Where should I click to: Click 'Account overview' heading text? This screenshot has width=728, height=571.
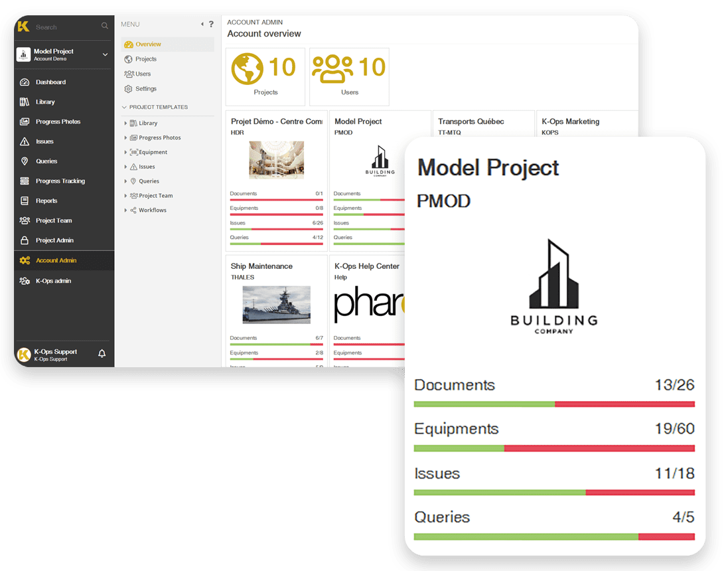(x=263, y=33)
